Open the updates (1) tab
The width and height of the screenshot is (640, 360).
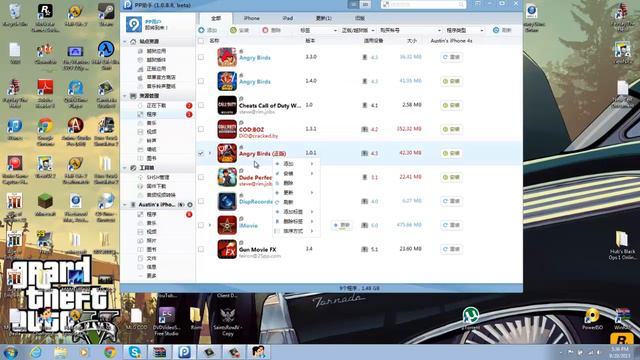323,18
